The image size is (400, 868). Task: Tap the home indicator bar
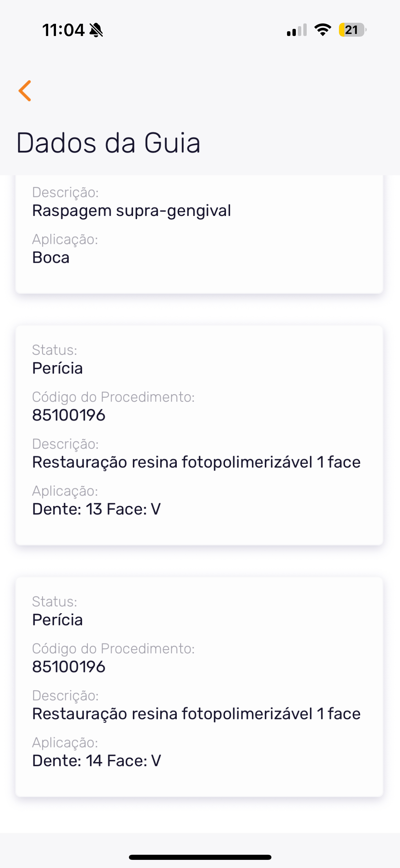pos(200,857)
